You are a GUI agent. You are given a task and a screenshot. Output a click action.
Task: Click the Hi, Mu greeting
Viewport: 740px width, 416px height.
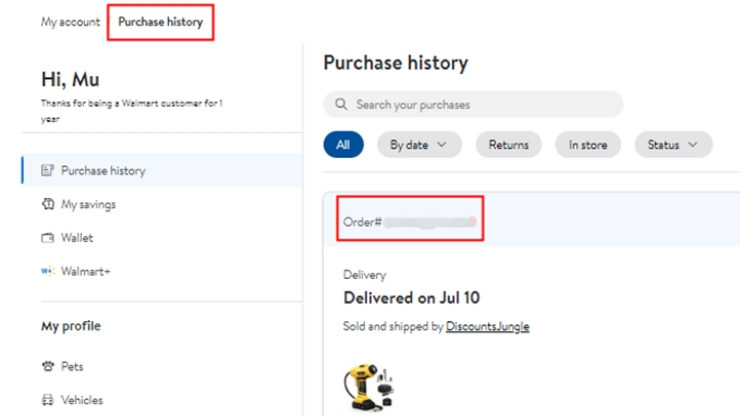(70, 79)
